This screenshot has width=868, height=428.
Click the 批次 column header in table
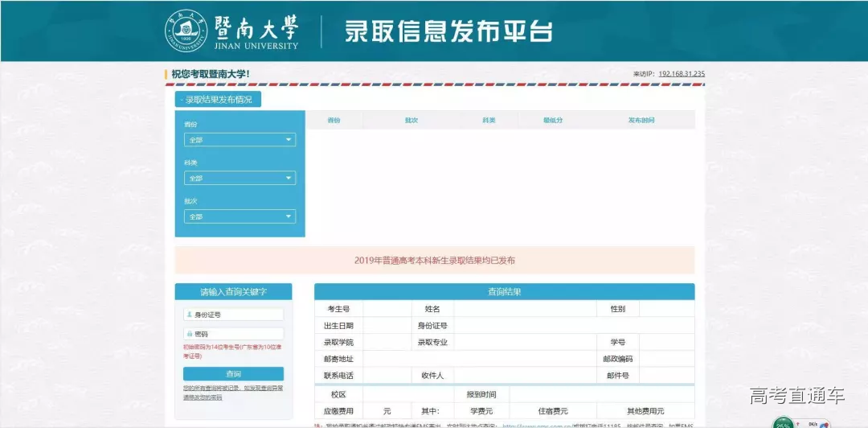click(411, 120)
